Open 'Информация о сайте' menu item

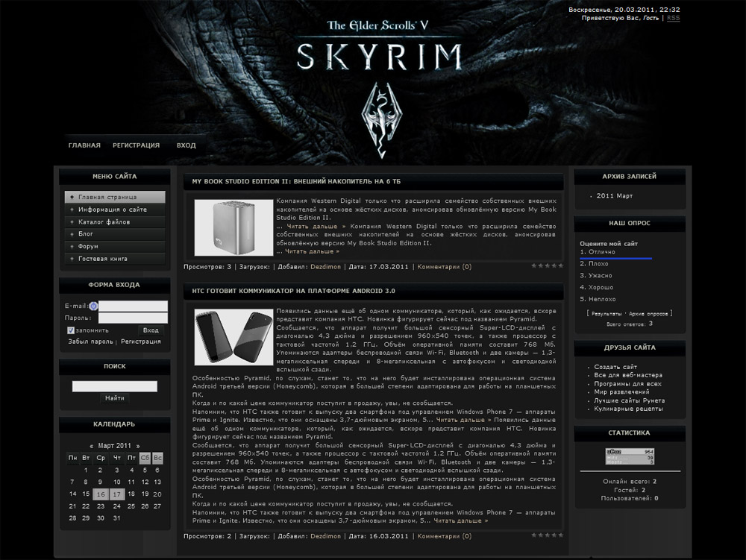115,210
